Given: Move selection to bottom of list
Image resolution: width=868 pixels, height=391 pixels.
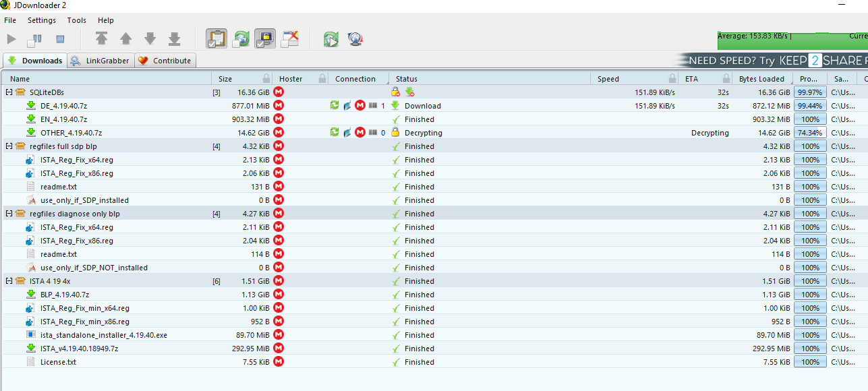Looking at the screenshot, I should 174,39.
